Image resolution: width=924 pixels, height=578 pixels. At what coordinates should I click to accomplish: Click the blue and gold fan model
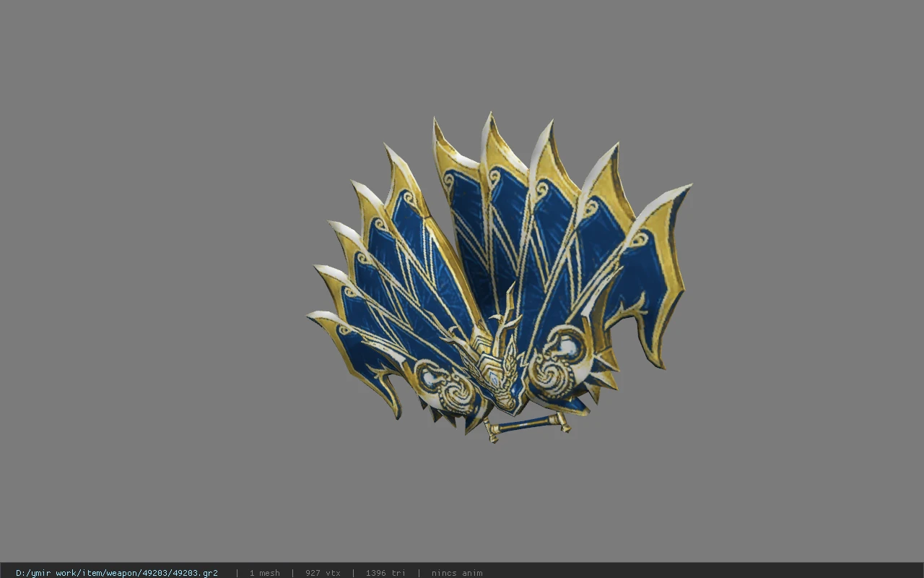click(500, 278)
